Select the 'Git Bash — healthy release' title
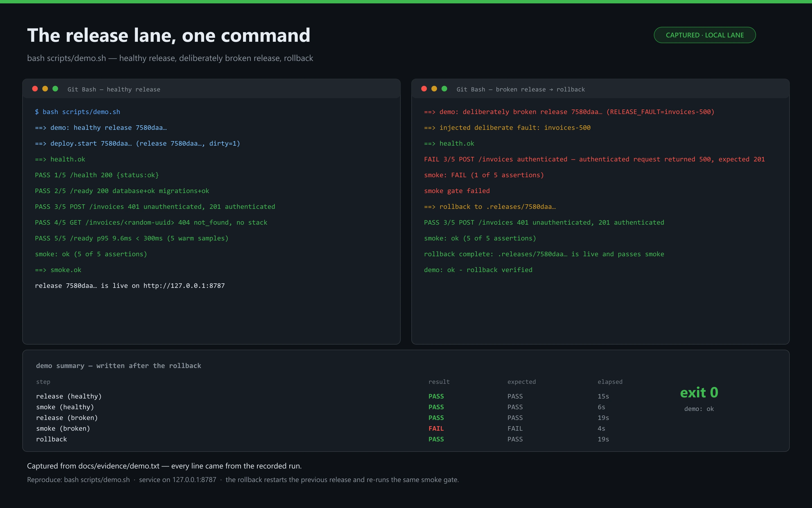This screenshot has width=812, height=508. (x=114, y=89)
